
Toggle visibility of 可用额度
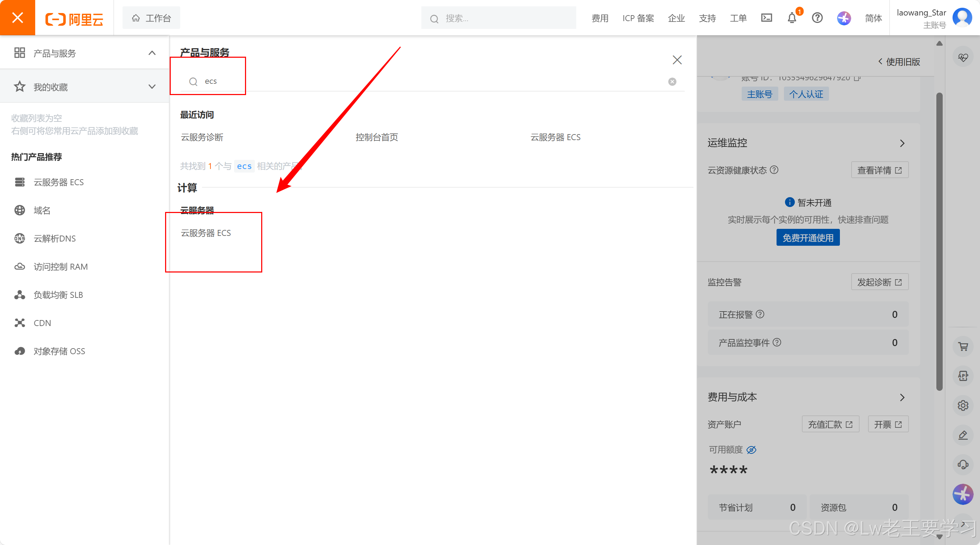[x=751, y=450]
